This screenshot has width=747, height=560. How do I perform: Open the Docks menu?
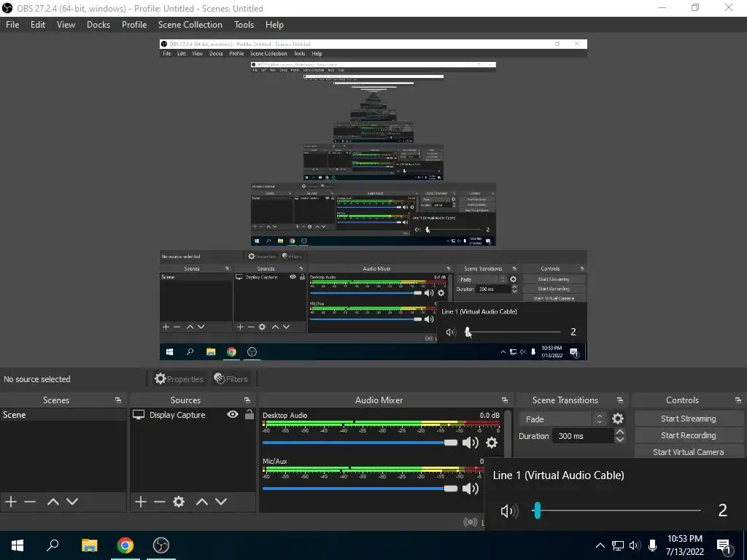point(98,25)
